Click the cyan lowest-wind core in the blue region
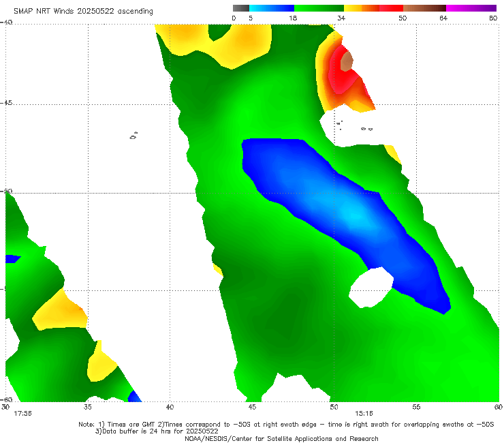The height and width of the screenshot is (443, 504). tap(353, 214)
